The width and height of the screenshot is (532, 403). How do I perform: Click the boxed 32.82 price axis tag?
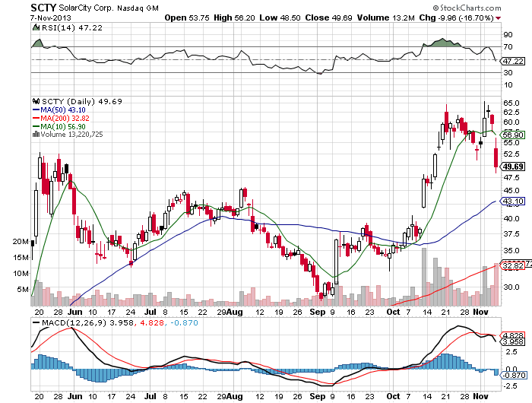[x=513, y=266]
